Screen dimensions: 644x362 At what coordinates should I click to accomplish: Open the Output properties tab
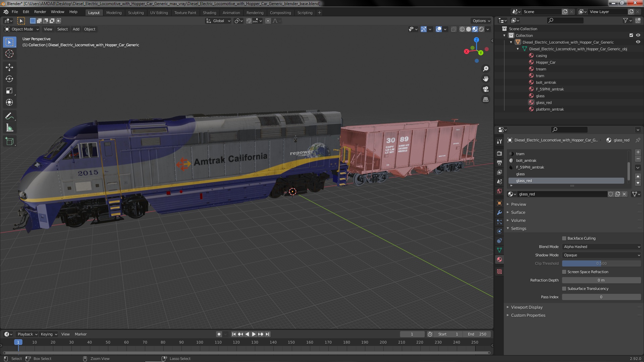tap(499, 163)
